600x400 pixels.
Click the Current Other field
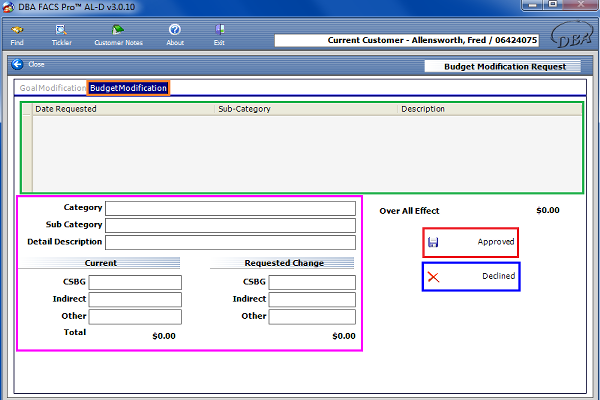[x=135, y=317]
